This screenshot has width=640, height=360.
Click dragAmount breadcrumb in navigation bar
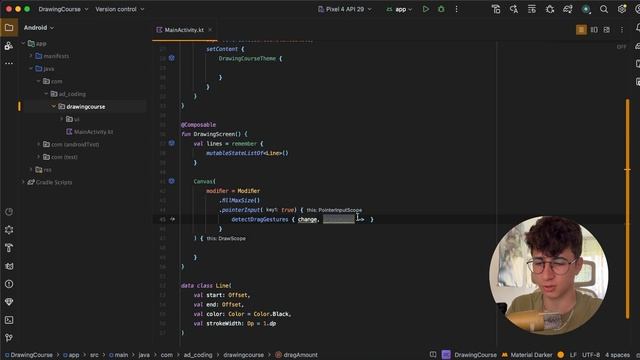[297, 355]
